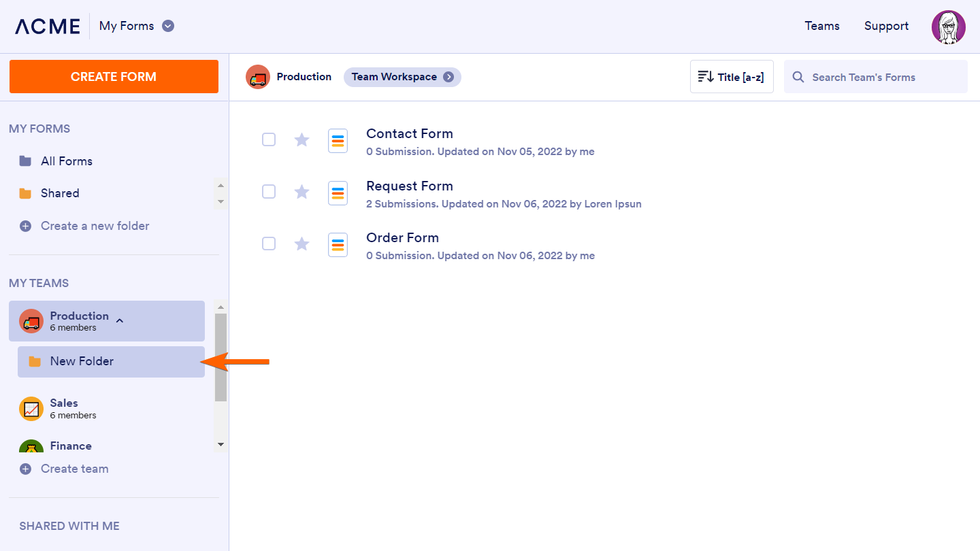Go to Support page
This screenshot has width=980, height=551.
click(x=886, y=26)
